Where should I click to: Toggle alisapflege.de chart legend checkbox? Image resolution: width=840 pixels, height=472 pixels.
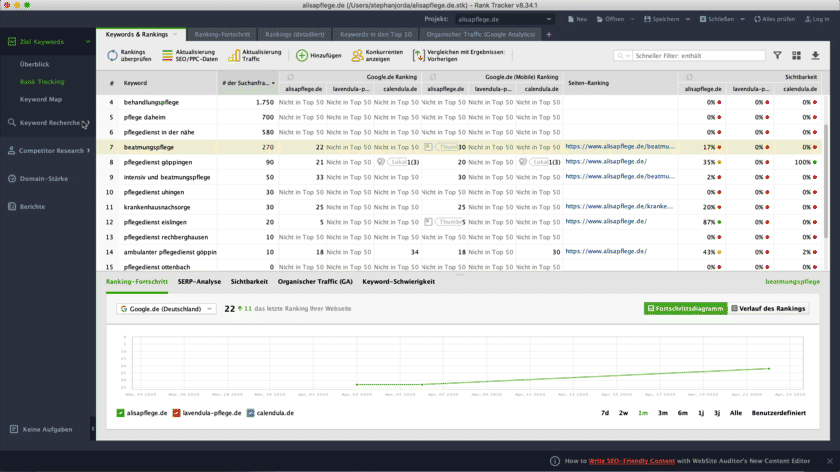click(x=120, y=413)
